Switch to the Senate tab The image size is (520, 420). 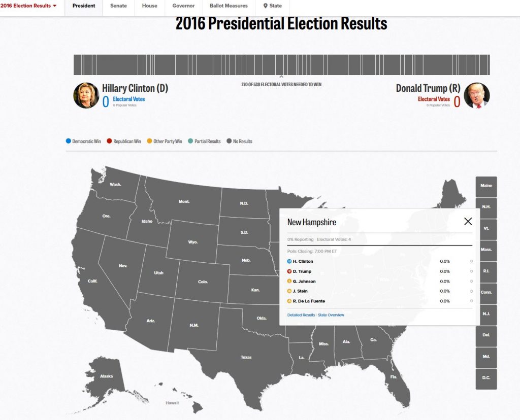tap(118, 6)
